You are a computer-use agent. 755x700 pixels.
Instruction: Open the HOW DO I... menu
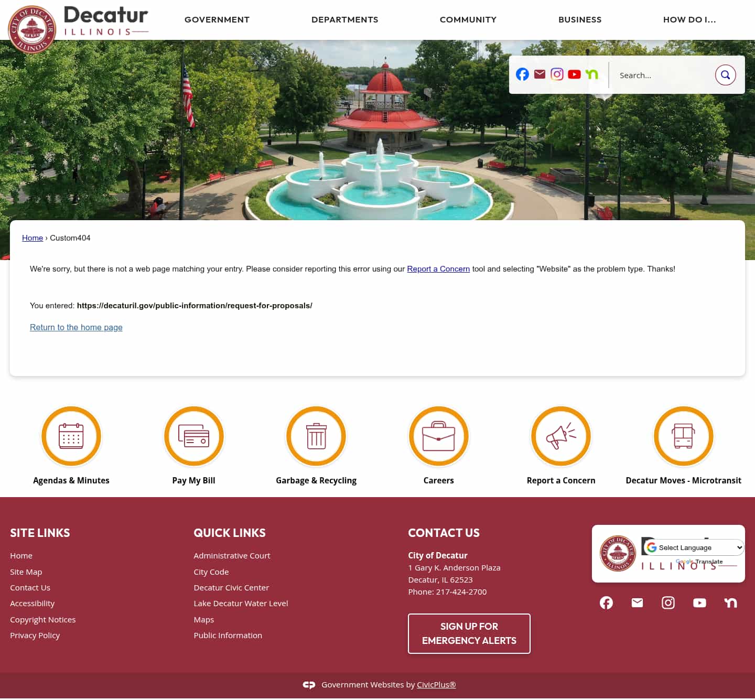[689, 19]
